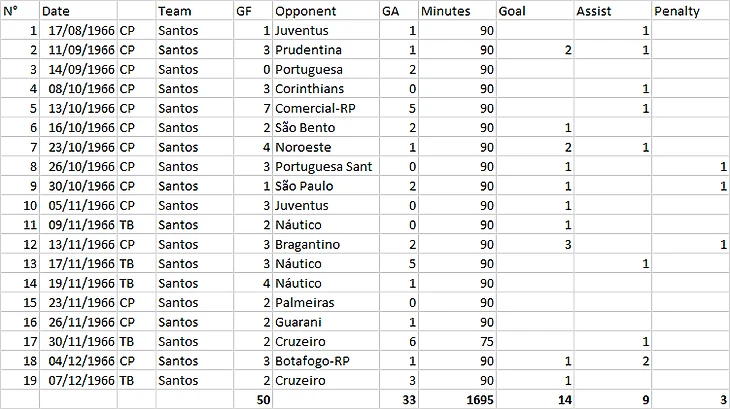The width and height of the screenshot is (730, 409).
Task: Click the GF total 50 cell
Action: (252, 399)
